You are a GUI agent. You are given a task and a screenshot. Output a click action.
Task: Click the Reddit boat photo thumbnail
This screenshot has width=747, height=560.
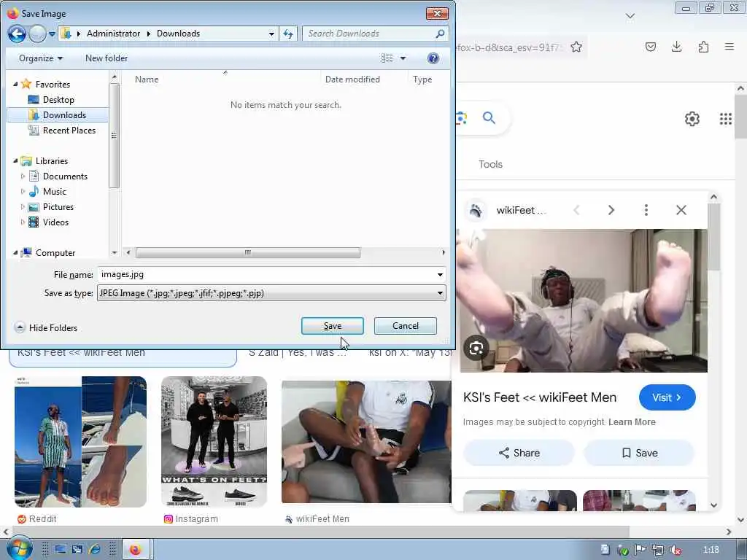[x=80, y=441]
